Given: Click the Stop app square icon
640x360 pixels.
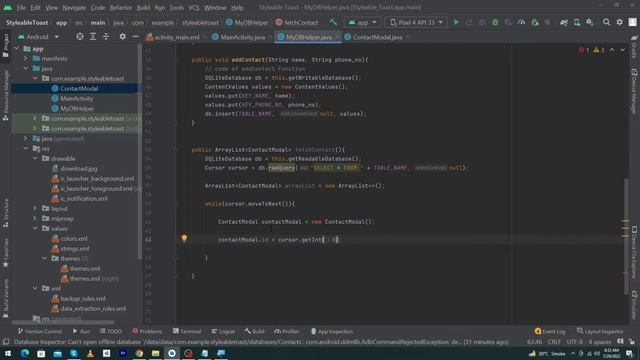Looking at the screenshot, I should pyautogui.click(x=547, y=22).
